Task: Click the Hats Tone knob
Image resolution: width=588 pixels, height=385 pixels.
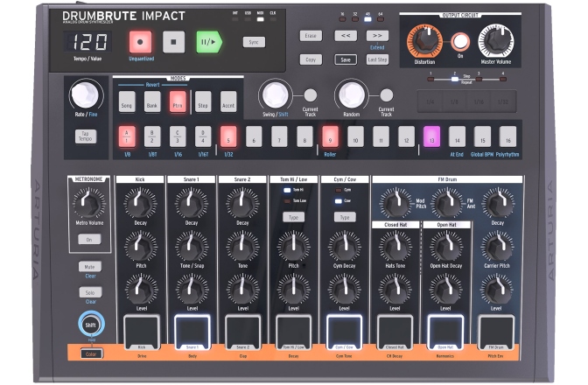Action: pyautogui.click(x=395, y=246)
